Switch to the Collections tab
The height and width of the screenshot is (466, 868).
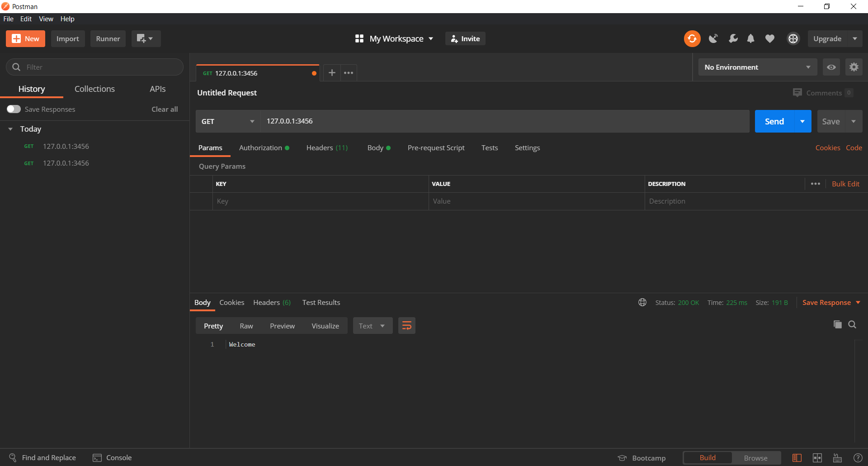point(94,89)
